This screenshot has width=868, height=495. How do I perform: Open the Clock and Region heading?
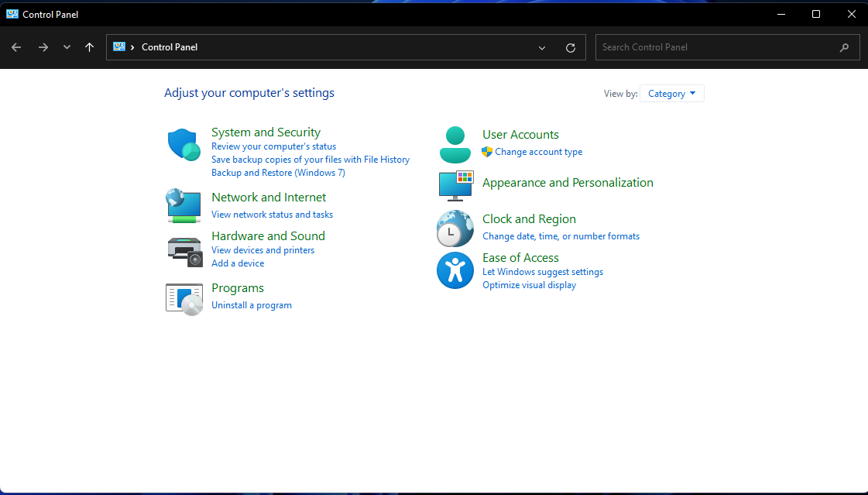pos(529,219)
